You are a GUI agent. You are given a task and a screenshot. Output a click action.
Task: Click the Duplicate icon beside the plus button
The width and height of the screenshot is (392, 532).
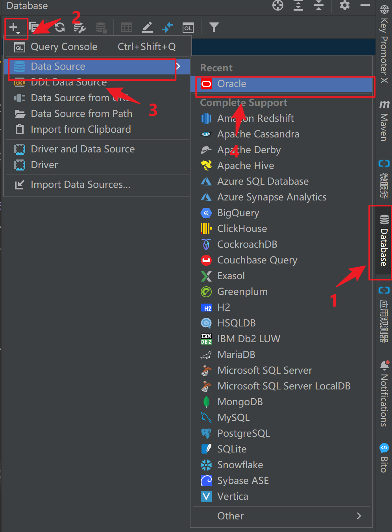34,27
